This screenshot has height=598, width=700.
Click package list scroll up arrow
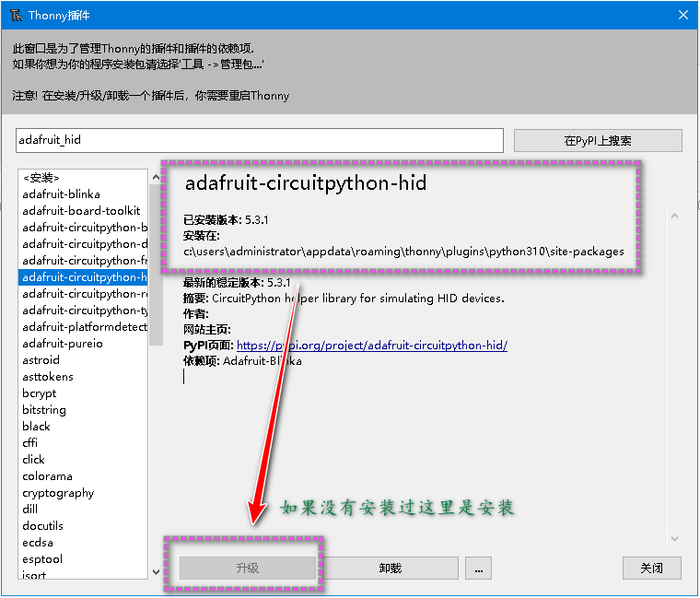[x=156, y=177]
